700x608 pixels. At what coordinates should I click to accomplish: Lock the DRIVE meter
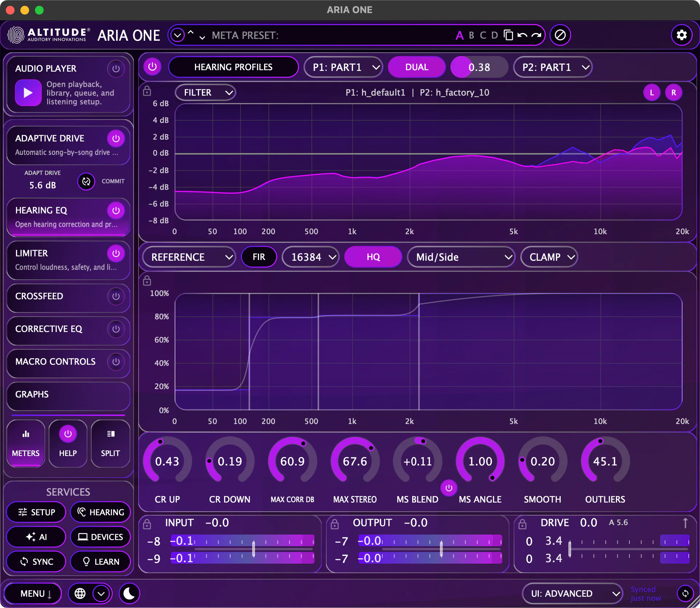(522, 524)
